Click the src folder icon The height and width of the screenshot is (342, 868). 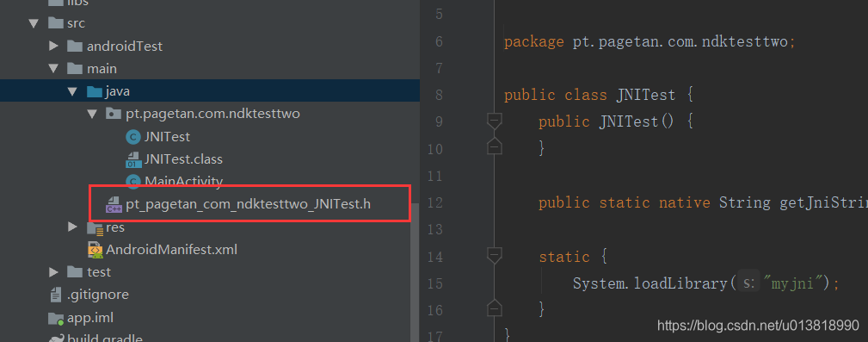(x=55, y=23)
